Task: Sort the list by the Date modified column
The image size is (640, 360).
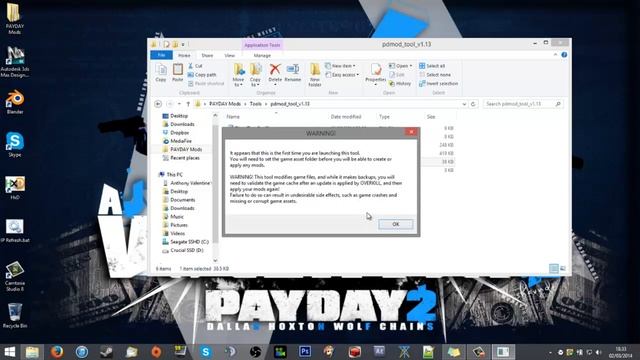Action: click(346, 117)
